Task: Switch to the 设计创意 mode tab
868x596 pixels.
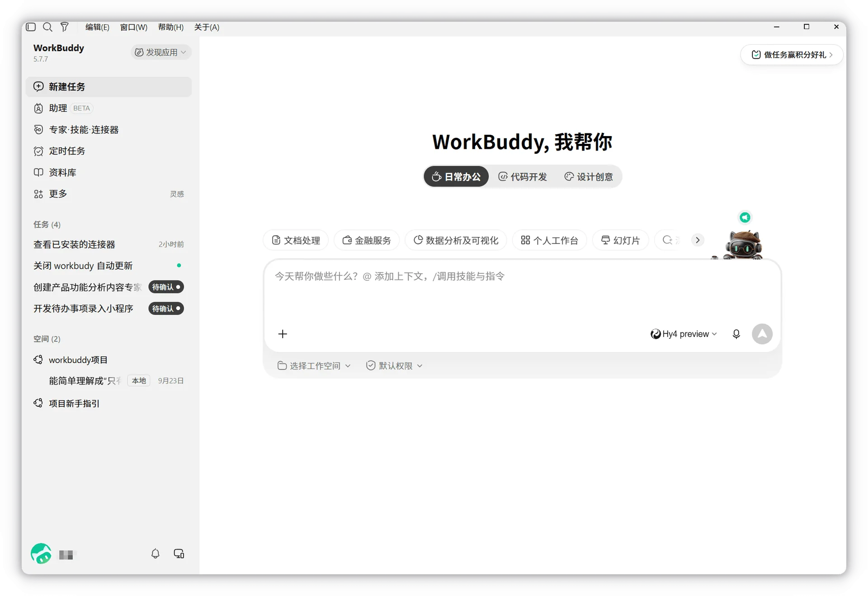Action: (x=589, y=176)
